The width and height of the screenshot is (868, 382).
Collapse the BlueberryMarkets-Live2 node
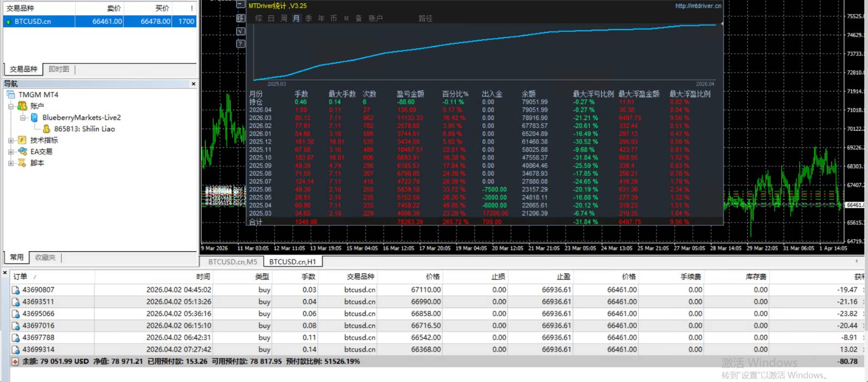coord(22,118)
